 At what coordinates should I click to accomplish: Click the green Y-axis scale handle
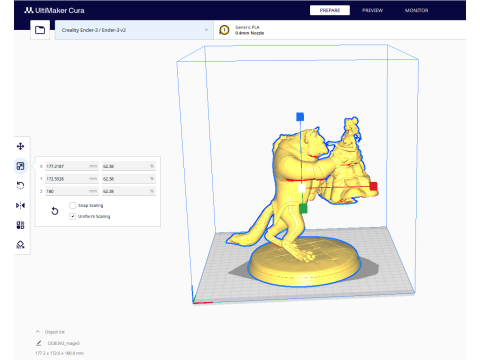tap(303, 209)
